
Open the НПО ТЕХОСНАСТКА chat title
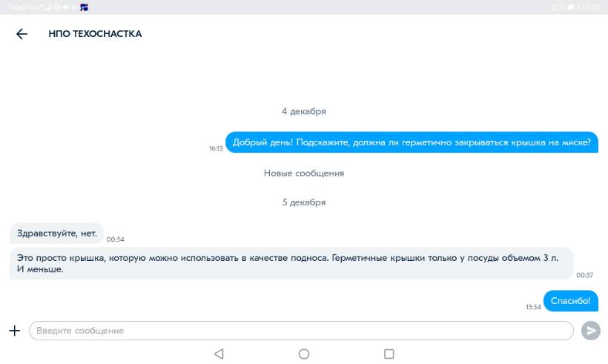click(95, 34)
